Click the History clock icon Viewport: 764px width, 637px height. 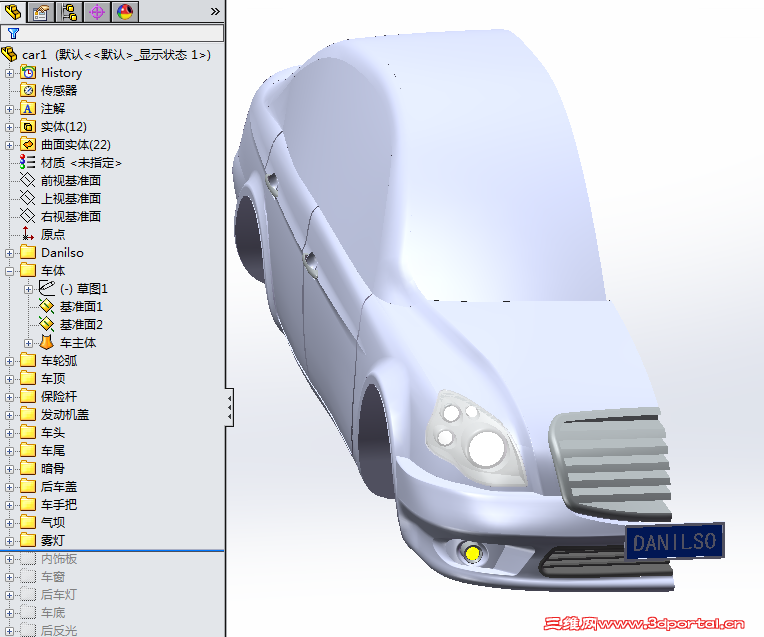pyautogui.click(x=28, y=73)
